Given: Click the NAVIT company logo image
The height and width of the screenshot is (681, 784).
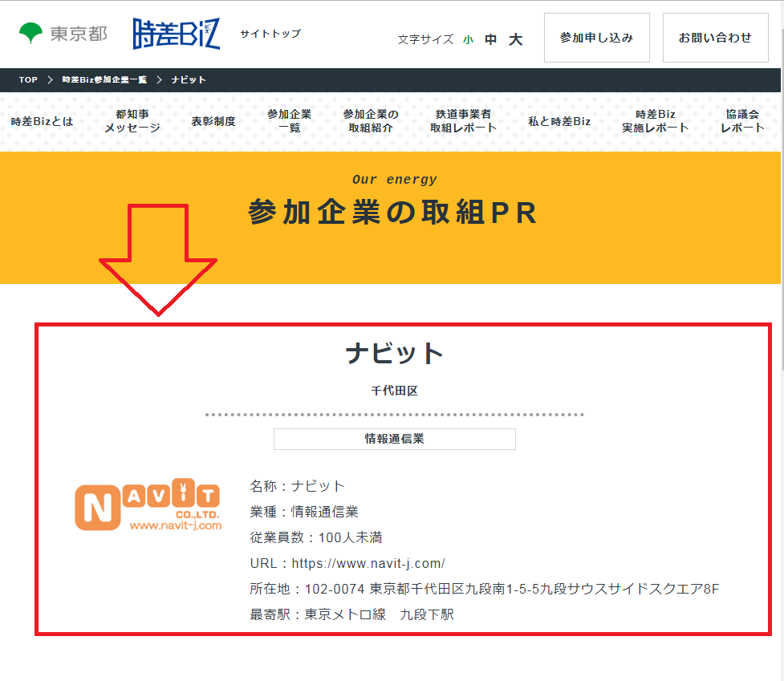Looking at the screenshot, I should (x=148, y=505).
